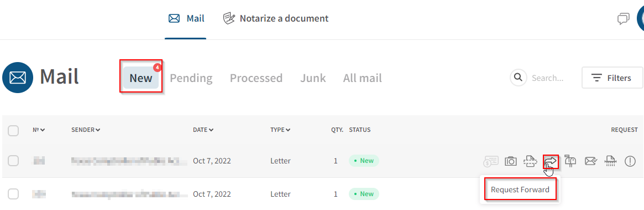Viewport: 644px width, 210px height.
Task: Click into the Search field
Action: tap(548, 78)
